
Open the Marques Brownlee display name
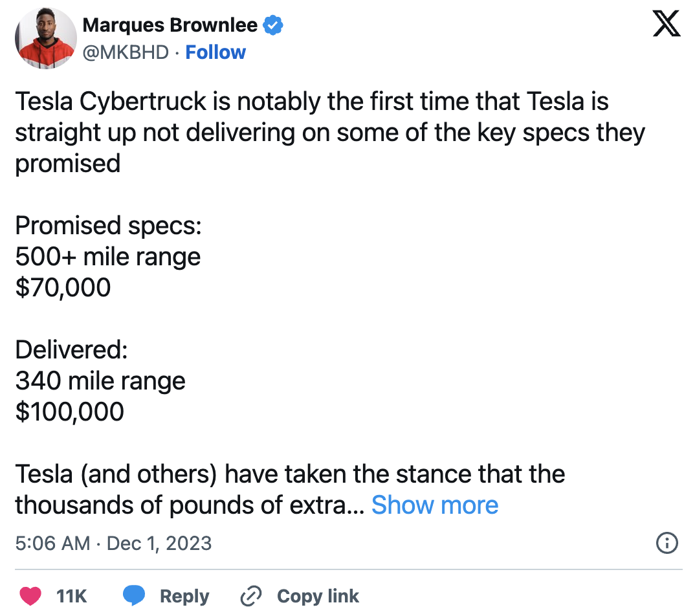170,26
